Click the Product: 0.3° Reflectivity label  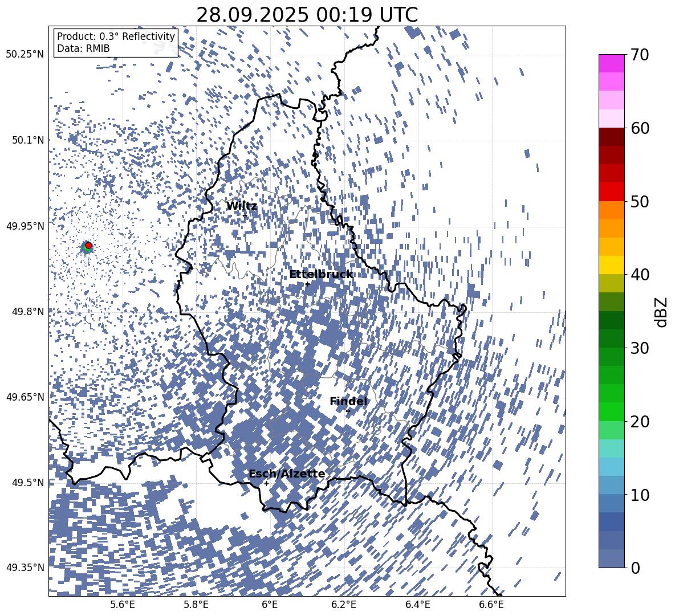coord(116,36)
